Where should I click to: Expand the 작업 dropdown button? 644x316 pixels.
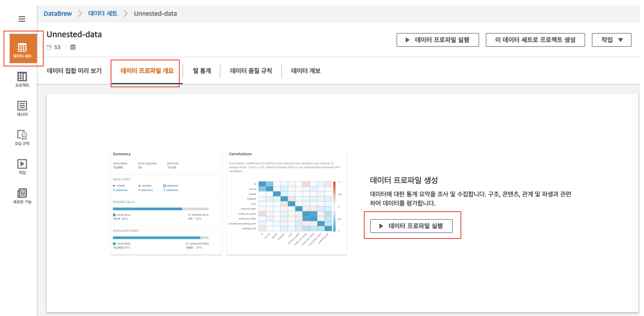tap(611, 40)
